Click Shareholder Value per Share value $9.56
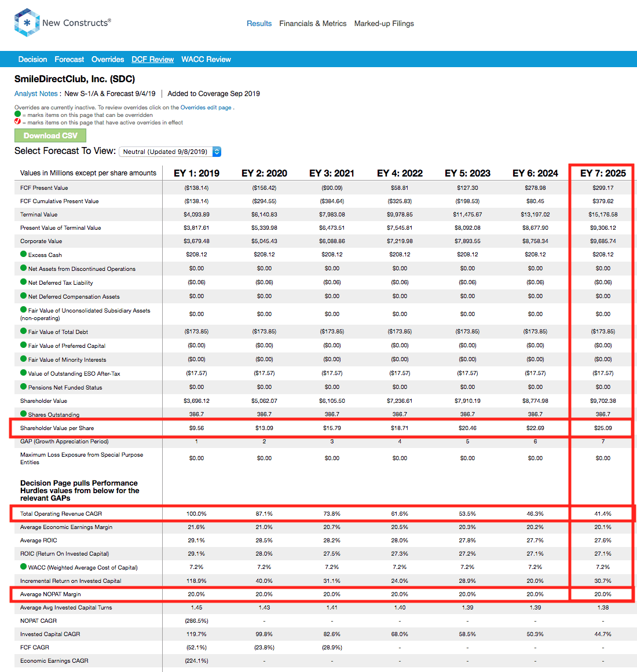Image resolution: width=637 pixels, height=672 pixels. point(196,428)
